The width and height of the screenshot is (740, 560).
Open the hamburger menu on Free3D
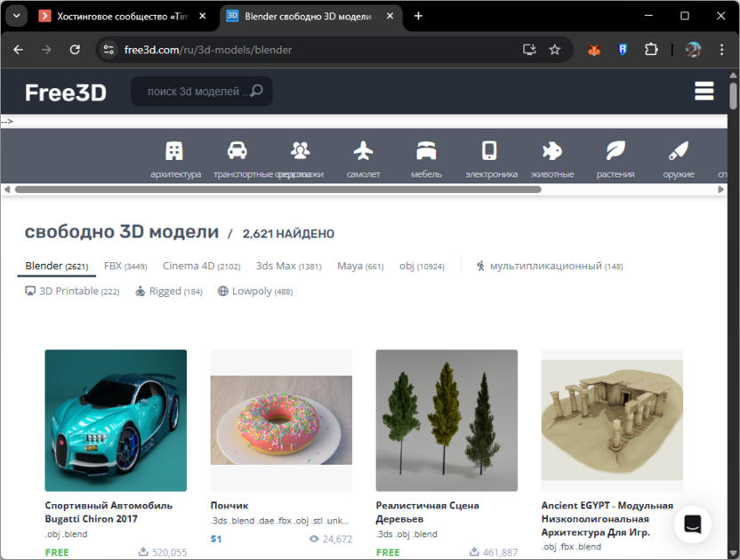(x=704, y=91)
